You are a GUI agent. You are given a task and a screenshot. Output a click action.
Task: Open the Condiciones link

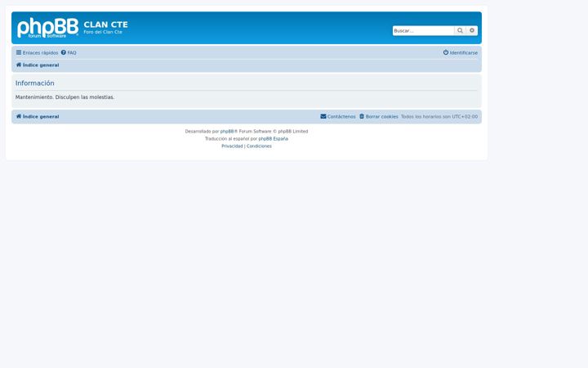click(x=259, y=146)
